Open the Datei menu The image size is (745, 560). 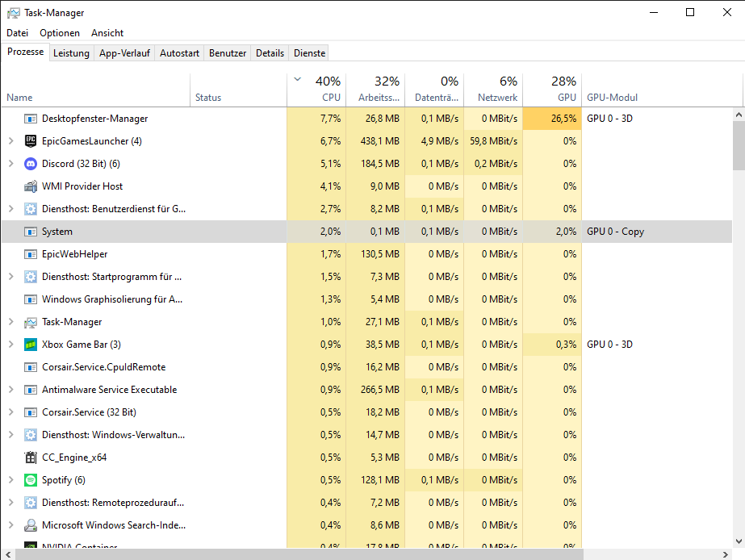[18, 33]
